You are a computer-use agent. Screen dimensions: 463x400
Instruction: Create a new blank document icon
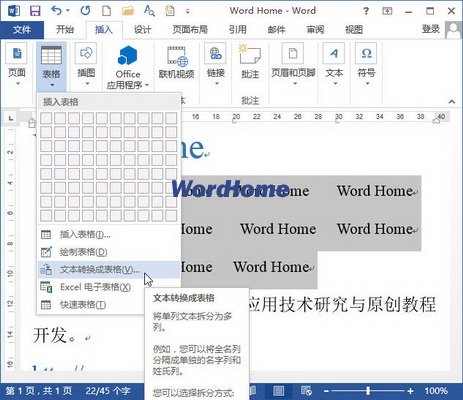click(106, 11)
